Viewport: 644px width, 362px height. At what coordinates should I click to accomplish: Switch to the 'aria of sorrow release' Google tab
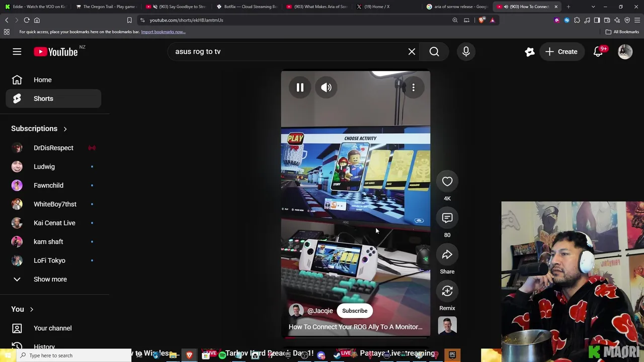click(457, 7)
